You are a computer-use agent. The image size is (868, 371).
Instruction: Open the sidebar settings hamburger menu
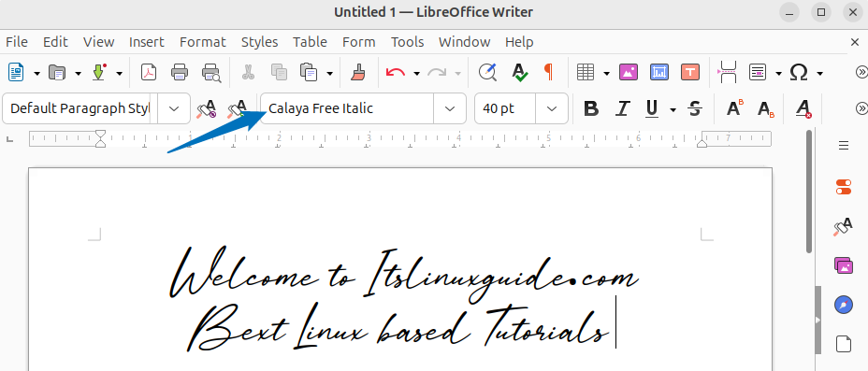(844, 146)
